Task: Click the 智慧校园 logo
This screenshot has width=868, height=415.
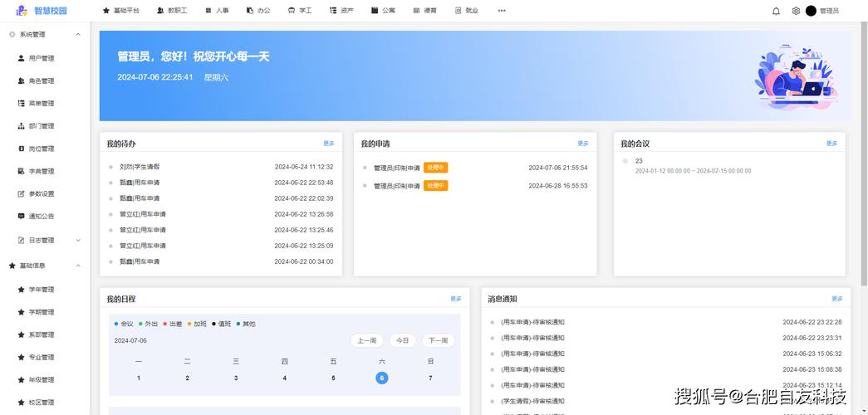Action: point(42,11)
